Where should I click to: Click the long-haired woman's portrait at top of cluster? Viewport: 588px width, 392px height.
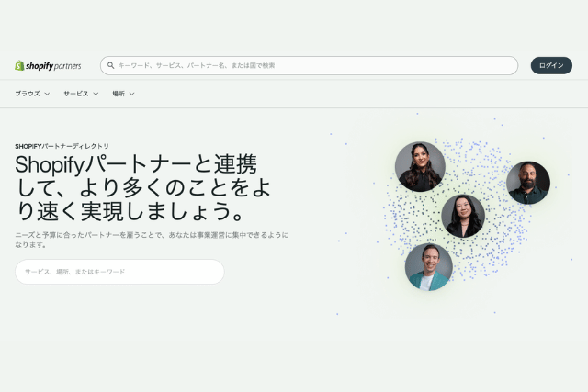(420, 166)
